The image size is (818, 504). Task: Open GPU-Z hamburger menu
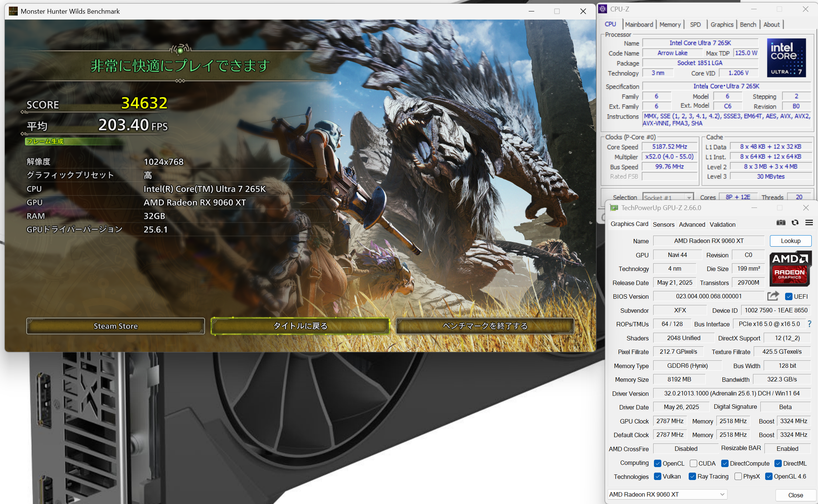809,223
